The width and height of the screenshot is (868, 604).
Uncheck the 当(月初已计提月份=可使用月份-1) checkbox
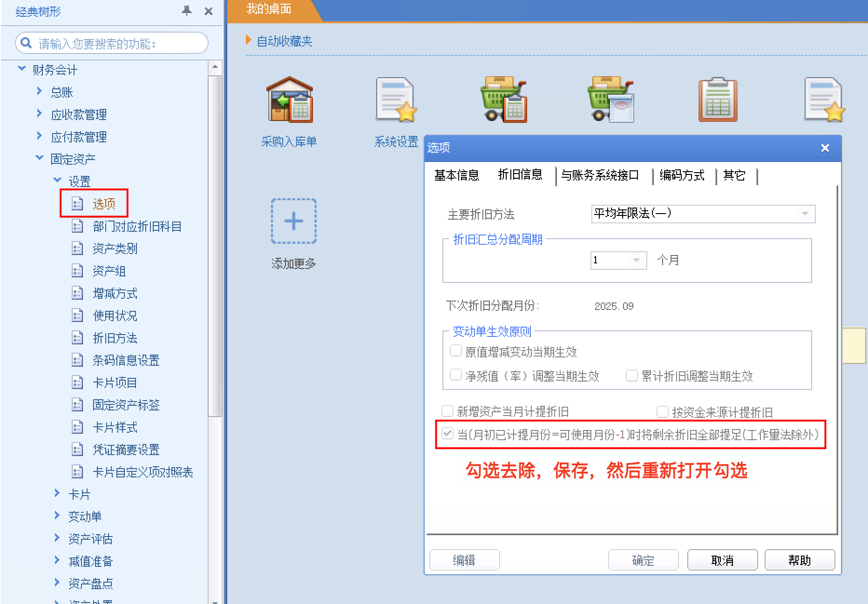[448, 434]
